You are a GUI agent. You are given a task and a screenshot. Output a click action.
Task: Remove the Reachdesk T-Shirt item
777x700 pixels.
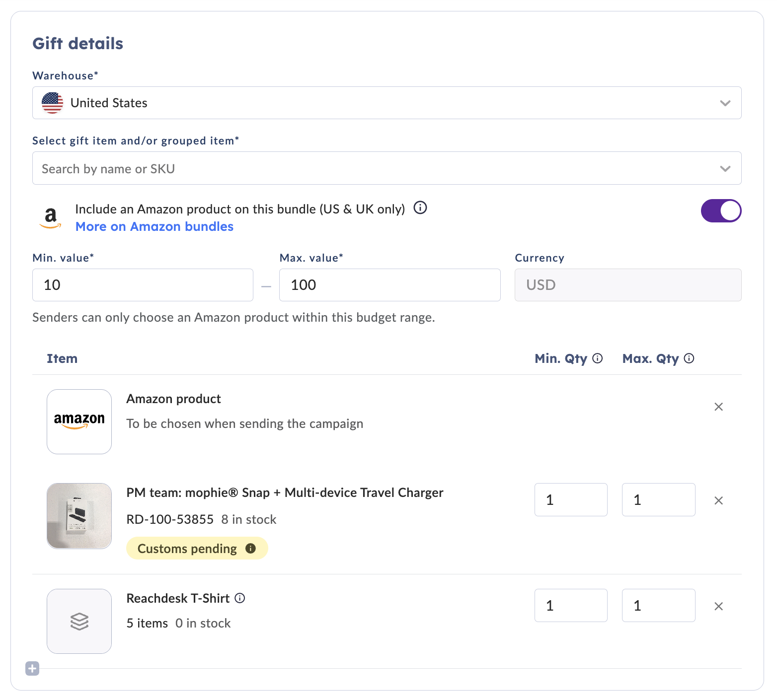718,606
